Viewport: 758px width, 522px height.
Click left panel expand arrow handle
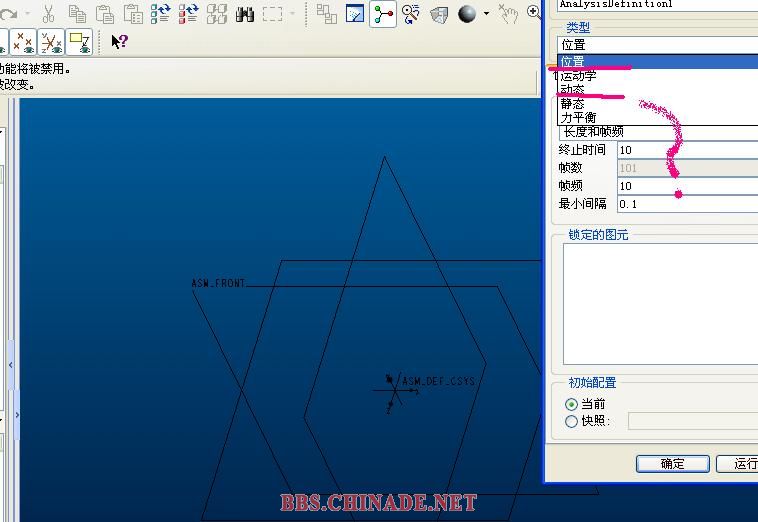[17, 415]
